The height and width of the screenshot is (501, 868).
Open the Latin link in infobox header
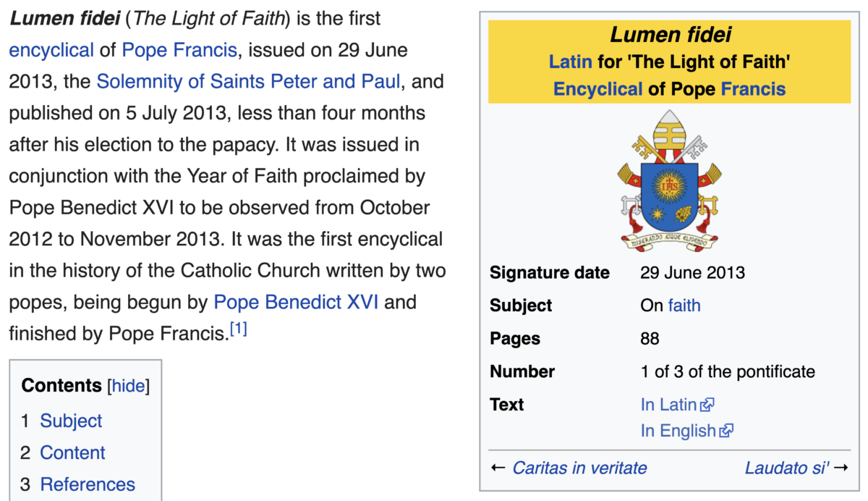coord(571,62)
